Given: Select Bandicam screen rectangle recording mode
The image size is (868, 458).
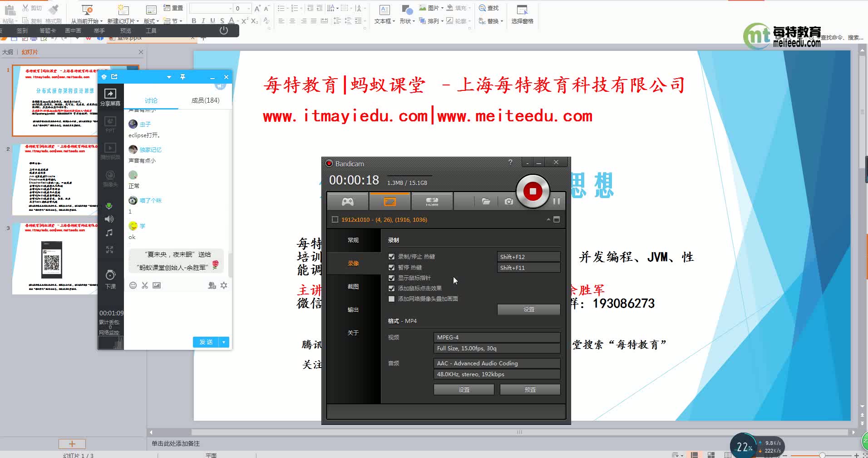Looking at the screenshot, I should (x=390, y=201).
